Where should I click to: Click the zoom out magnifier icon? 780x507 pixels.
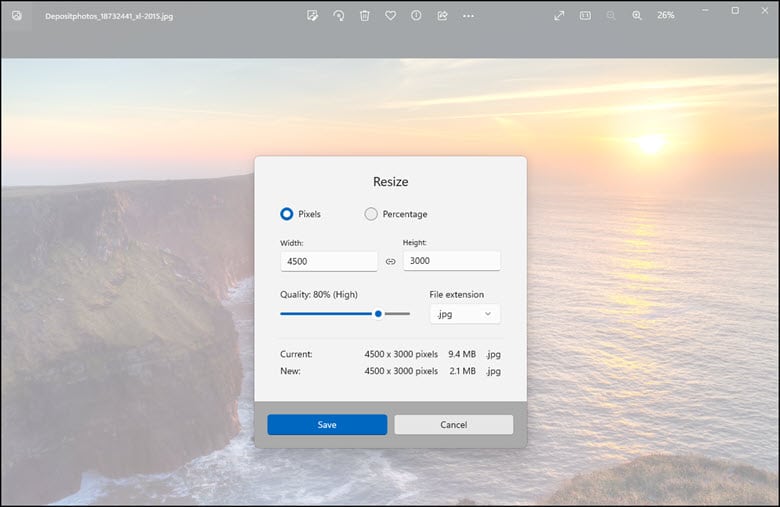pyautogui.click(x=611, y=15)
